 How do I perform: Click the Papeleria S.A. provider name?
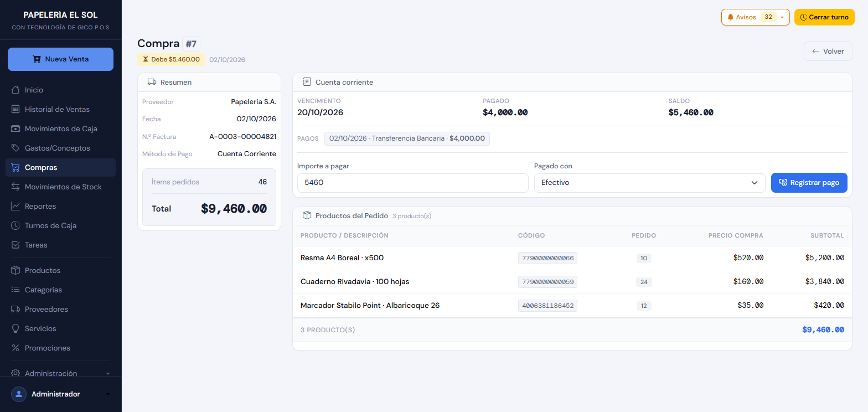tap(254, 101)
